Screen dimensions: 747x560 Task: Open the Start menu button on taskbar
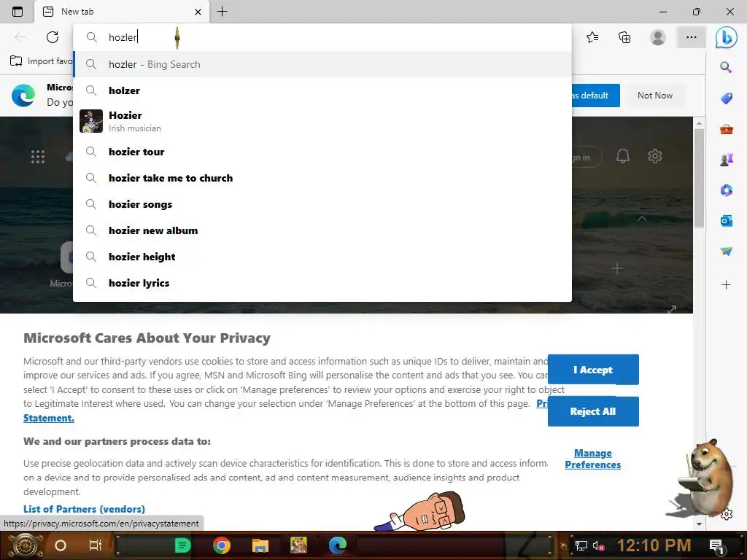(24, 545)
